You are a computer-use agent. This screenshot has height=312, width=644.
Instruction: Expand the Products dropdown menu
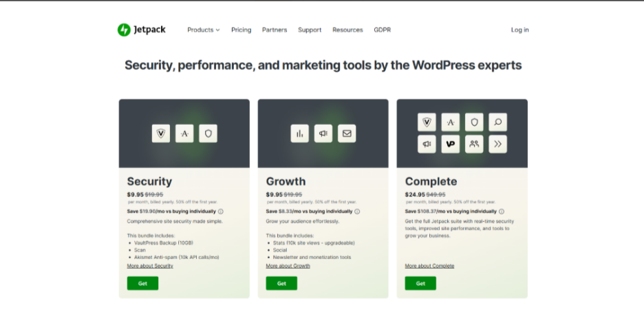point(203,30)
